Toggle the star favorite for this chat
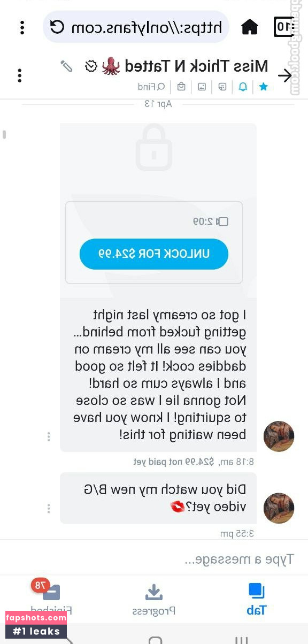 click(x=264, y=87)
